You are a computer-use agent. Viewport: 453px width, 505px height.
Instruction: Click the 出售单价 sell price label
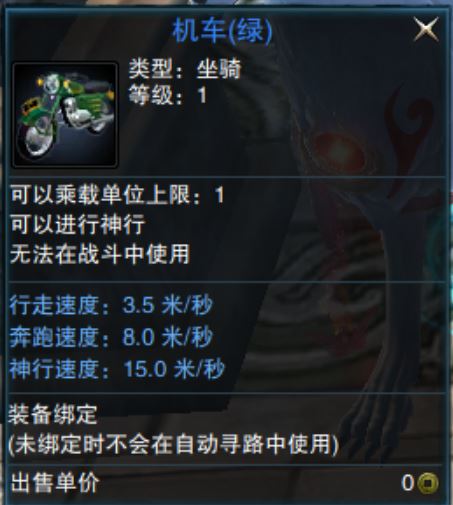coord(55,483)
